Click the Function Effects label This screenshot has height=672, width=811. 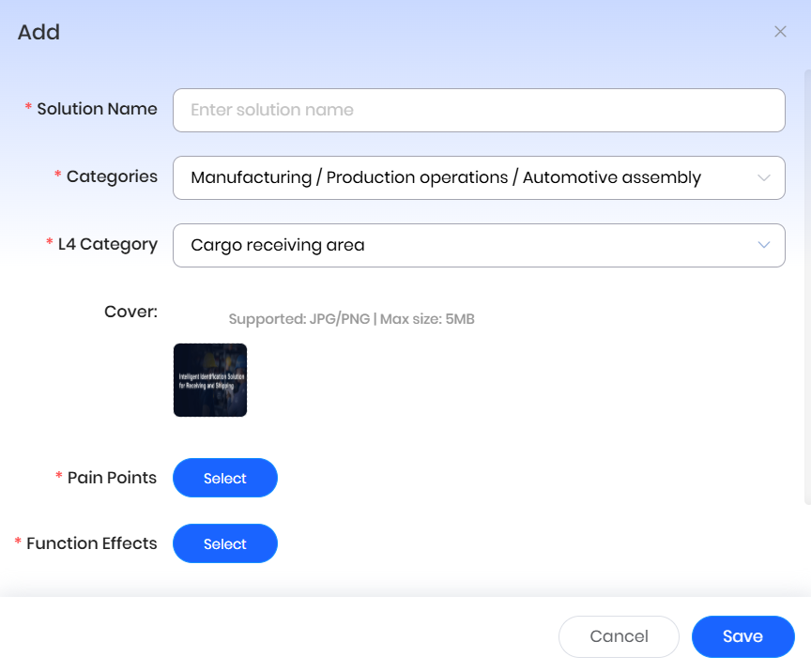91,543
